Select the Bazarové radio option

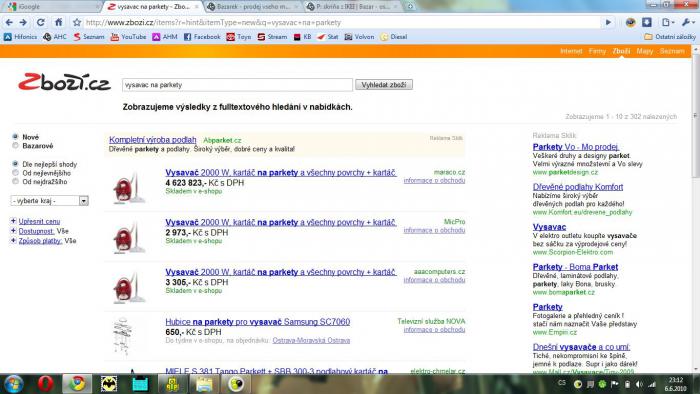[x=16, y=146]
